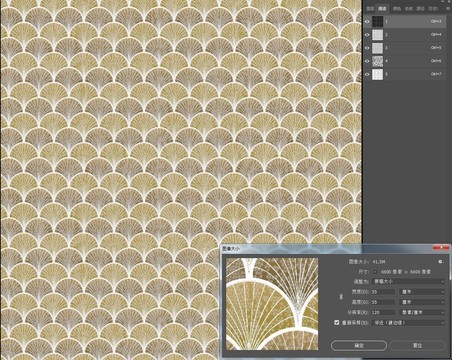
Task: Open the 颜色 (Color) panel tab
Action: pos(397,9)
